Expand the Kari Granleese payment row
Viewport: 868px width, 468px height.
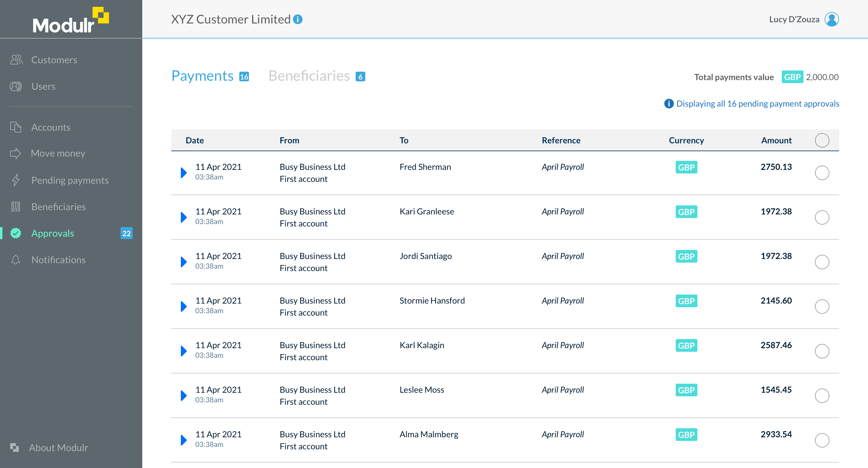[x=184, y=217]
